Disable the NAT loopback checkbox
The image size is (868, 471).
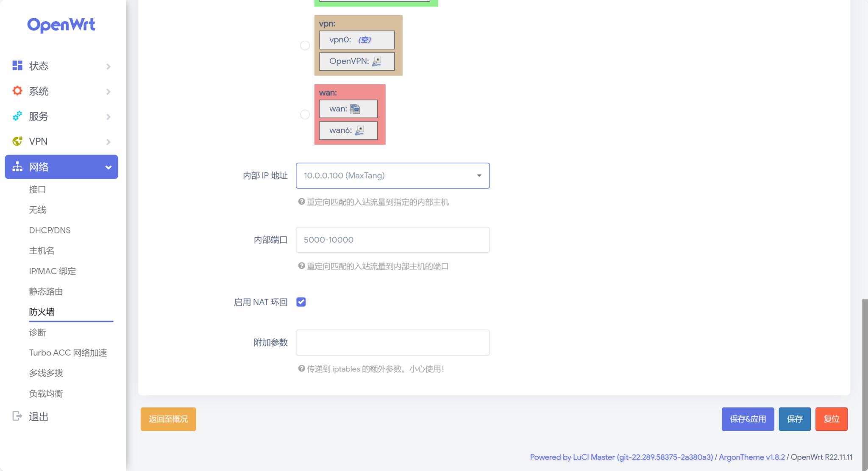pyautogui.click(x=301, y=302)
